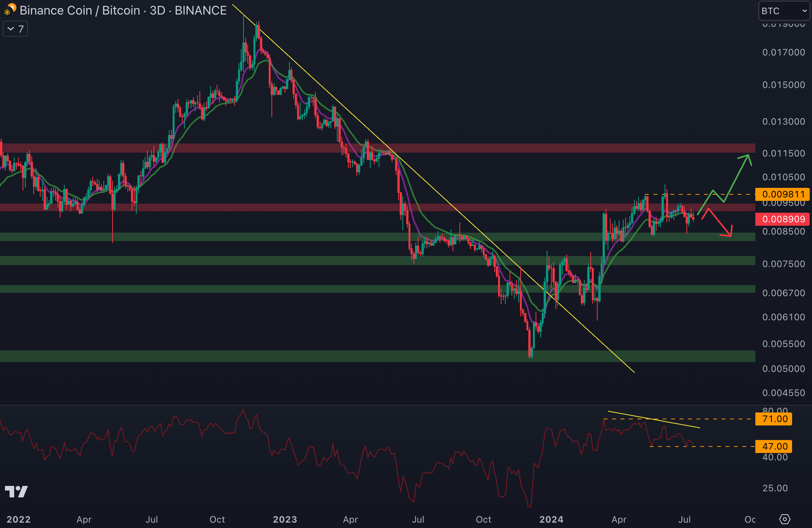The image size is (812, 528).
Task: Open chart settings gear icon
Action: 784,519
